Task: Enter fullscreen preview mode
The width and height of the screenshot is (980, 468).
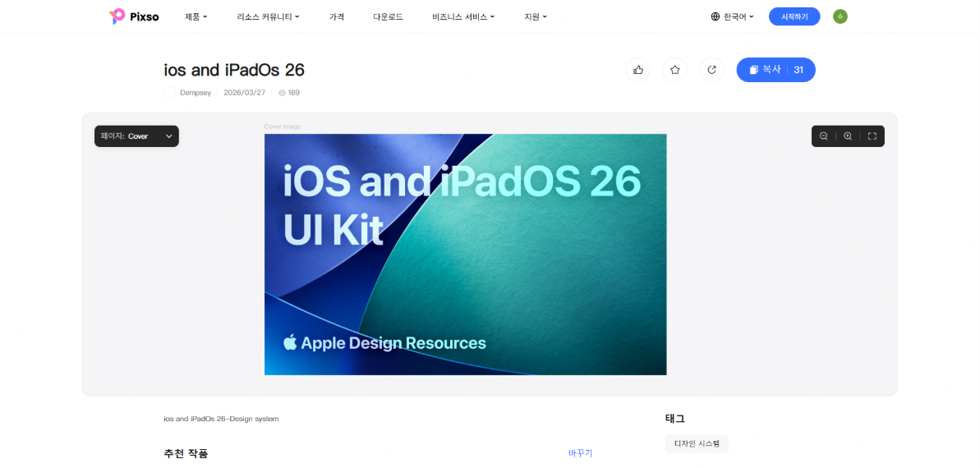Action: [872, 136]
